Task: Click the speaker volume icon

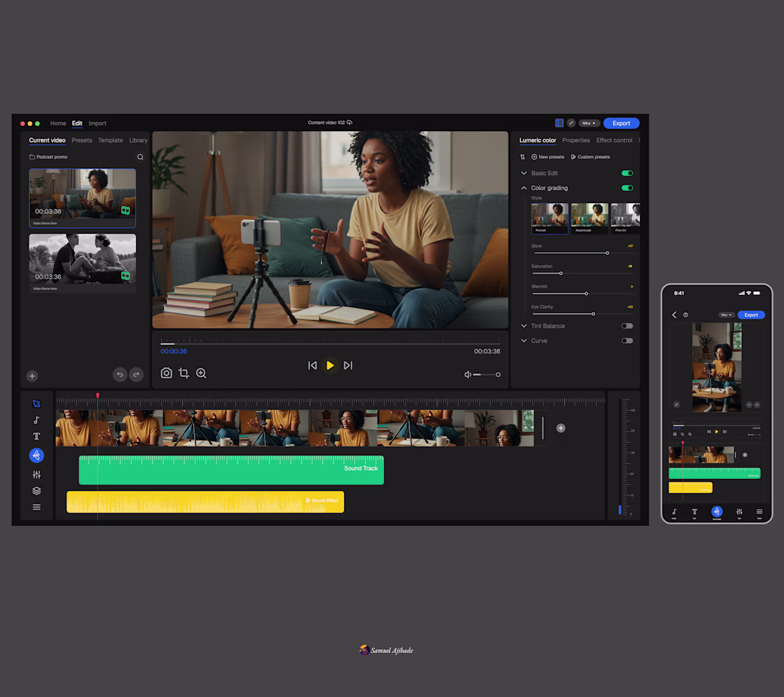Action: (x=468, y=374)
